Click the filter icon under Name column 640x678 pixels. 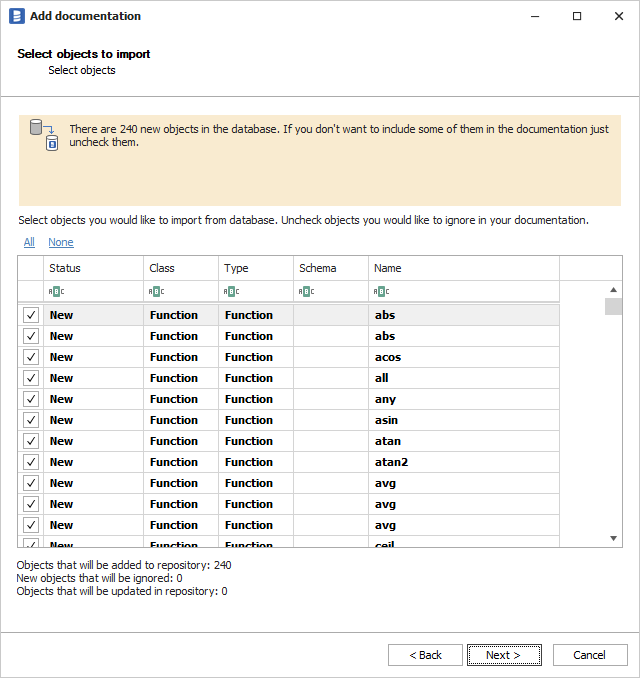click(381, 291)
